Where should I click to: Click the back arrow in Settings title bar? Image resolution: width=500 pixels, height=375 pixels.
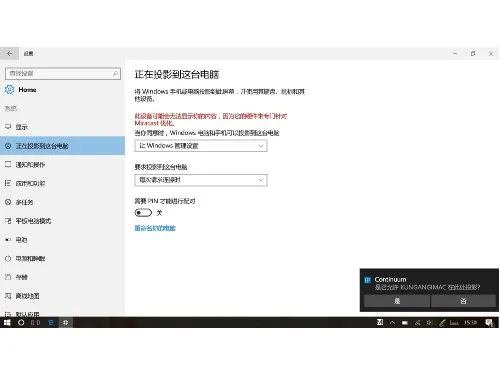click(x=9, y=53)
